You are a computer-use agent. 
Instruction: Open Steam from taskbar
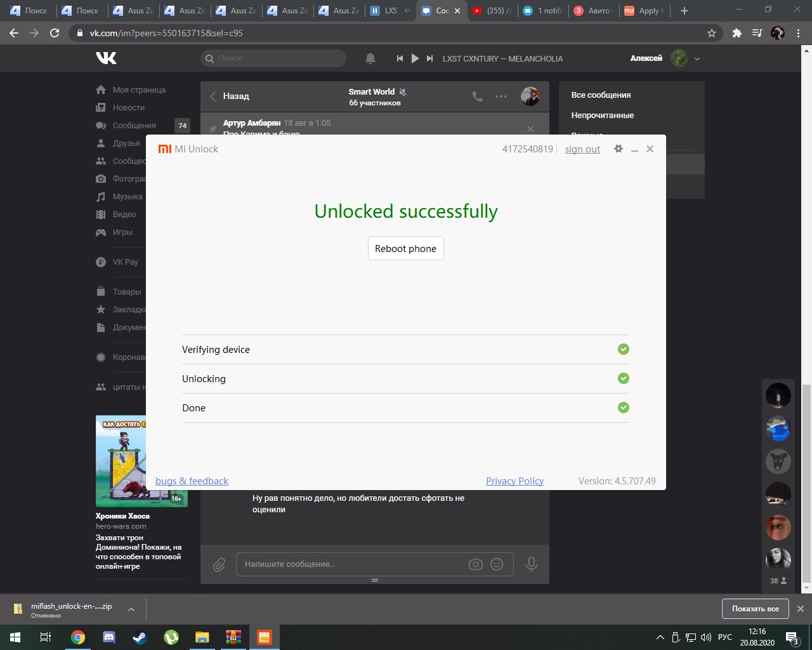click(x=140, y=637)
